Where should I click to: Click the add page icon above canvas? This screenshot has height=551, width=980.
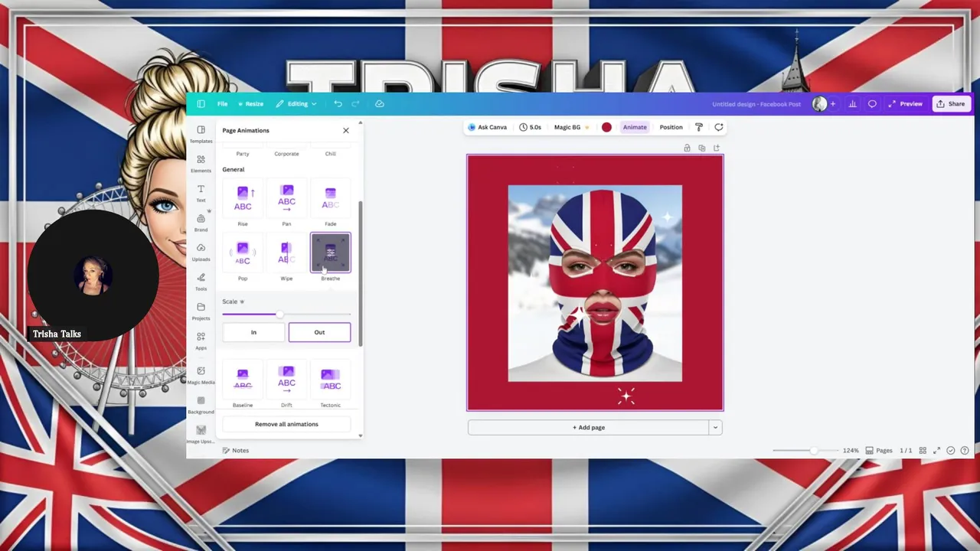pyautogui.click(x=716, y=148)
